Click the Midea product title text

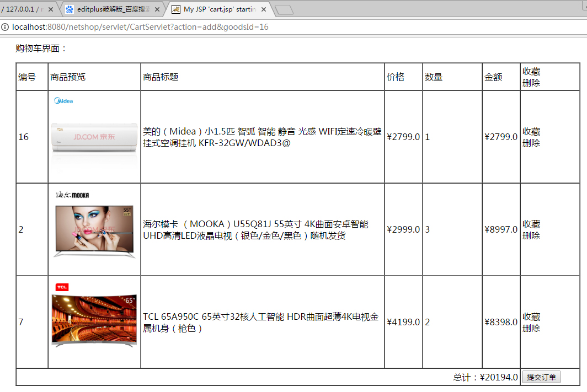click(x=262, y=137)
